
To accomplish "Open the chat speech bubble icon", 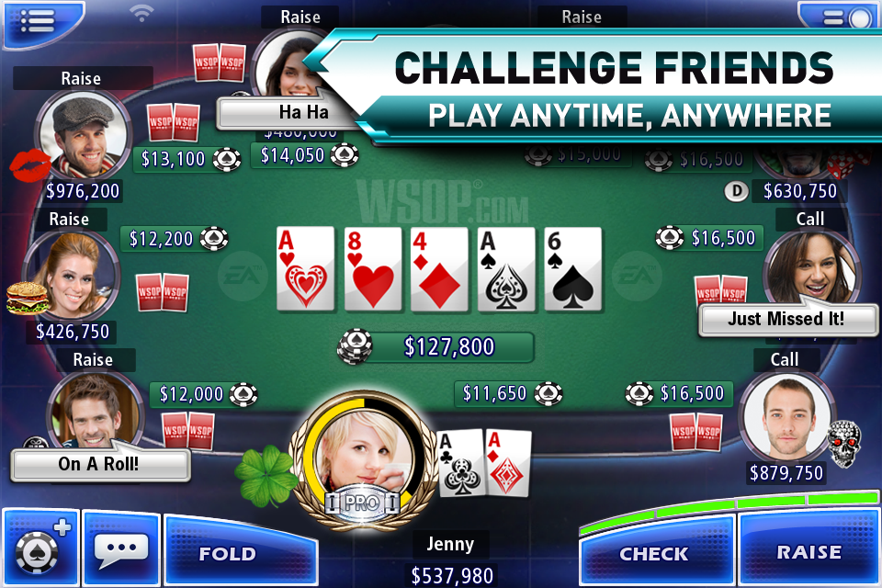I will [121, 548].
